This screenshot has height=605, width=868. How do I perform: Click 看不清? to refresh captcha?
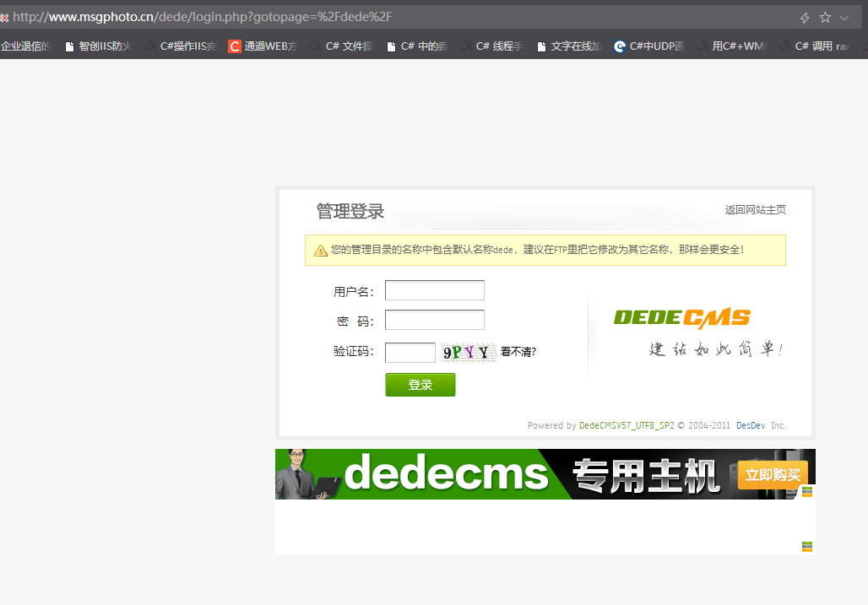(x=518, y=353)
